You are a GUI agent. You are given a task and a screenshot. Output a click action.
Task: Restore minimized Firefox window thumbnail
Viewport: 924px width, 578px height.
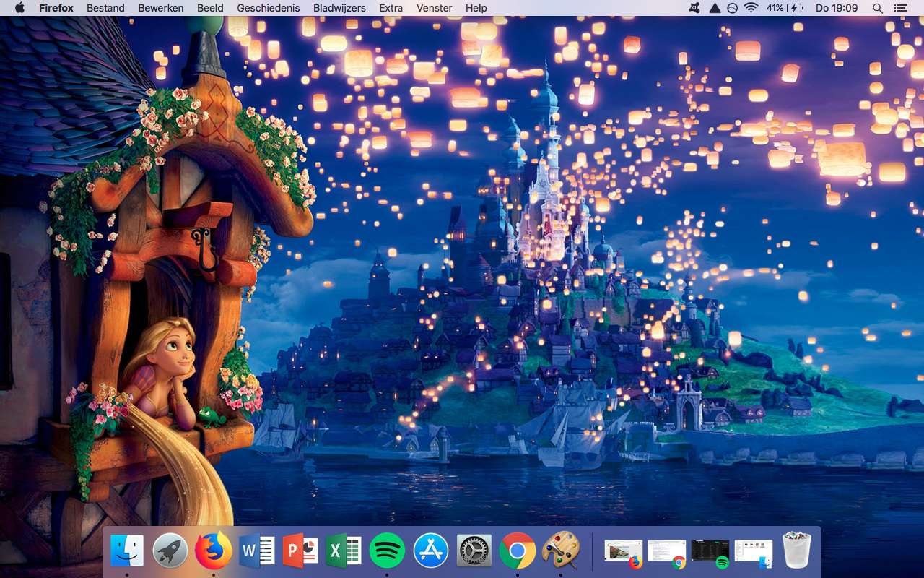[x=624, y=553]
